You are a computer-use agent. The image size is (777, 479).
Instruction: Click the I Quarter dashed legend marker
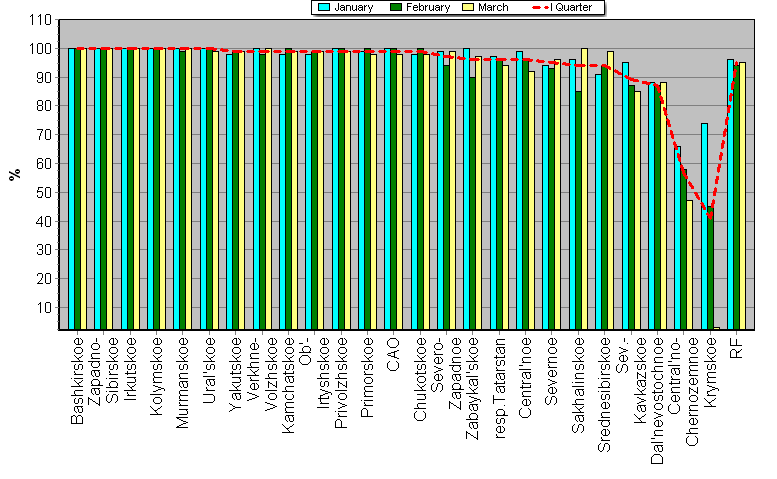(x=541, y=7)
